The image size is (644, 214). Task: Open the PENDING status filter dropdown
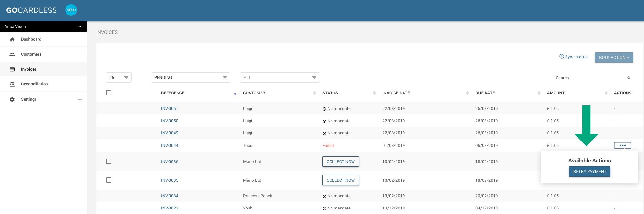click(x=190, y=77)
